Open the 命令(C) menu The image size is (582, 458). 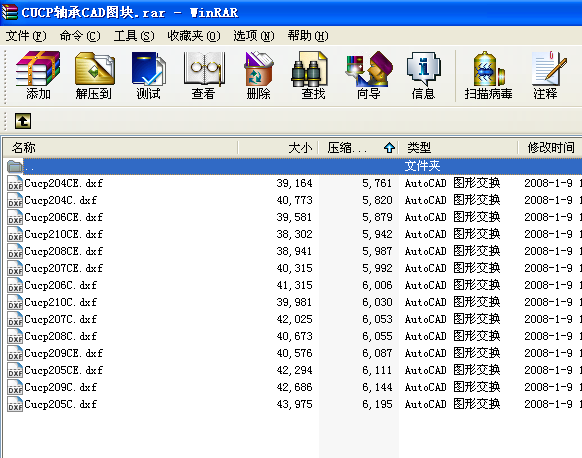(x=80, y=36)
